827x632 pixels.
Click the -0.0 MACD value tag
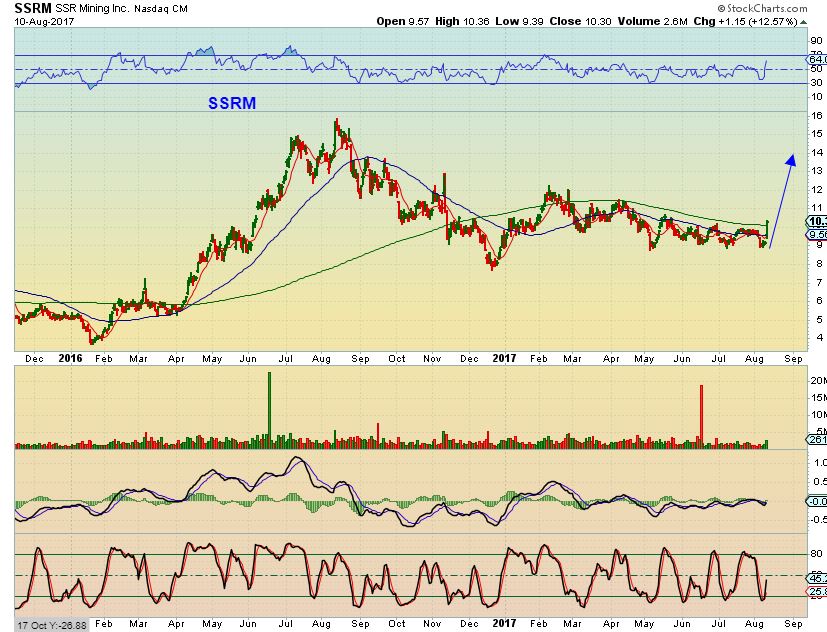pyautogui.click(x=817, y=501)
